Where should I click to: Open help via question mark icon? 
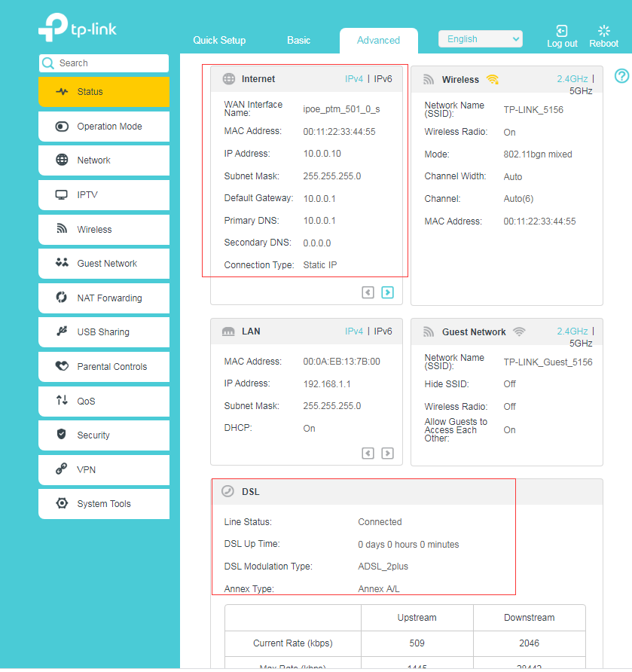pyautogui.click(x=621, y=76)
